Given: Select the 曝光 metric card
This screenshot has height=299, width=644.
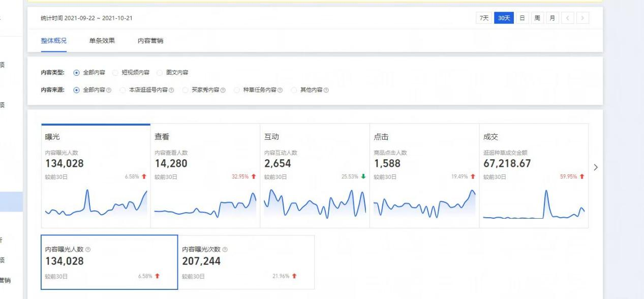Looking at the screenshot, I should [x=96, y=176].
